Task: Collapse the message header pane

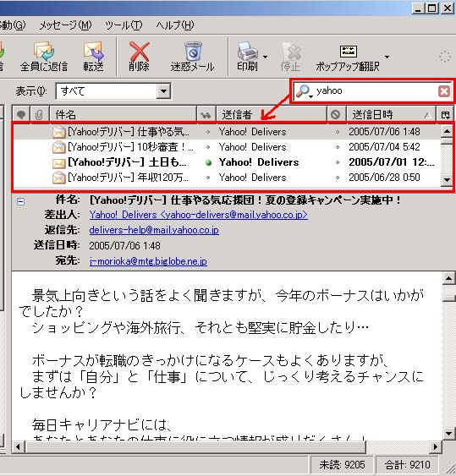Action: tap(20, 201)
